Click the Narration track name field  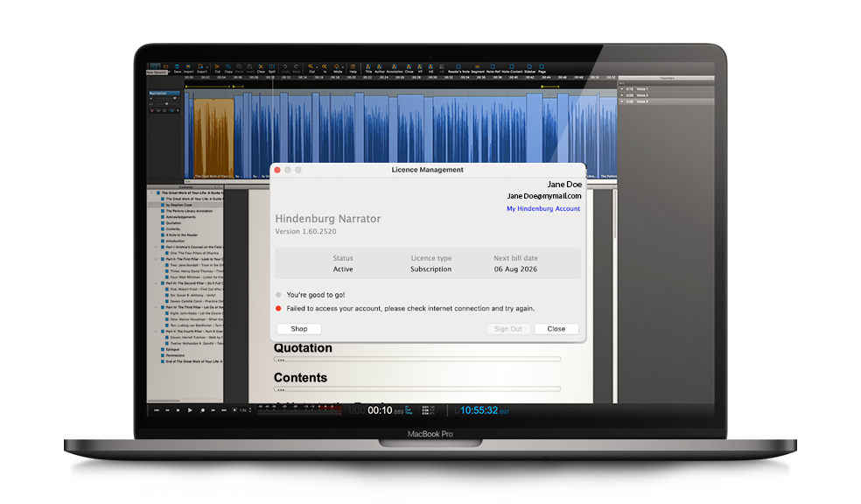[x=164, y=93]
